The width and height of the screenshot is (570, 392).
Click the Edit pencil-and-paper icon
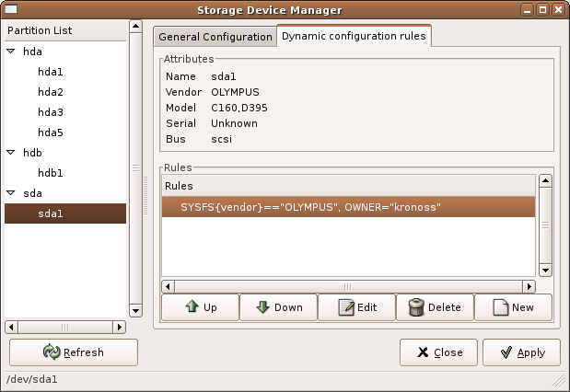(345, 307)
